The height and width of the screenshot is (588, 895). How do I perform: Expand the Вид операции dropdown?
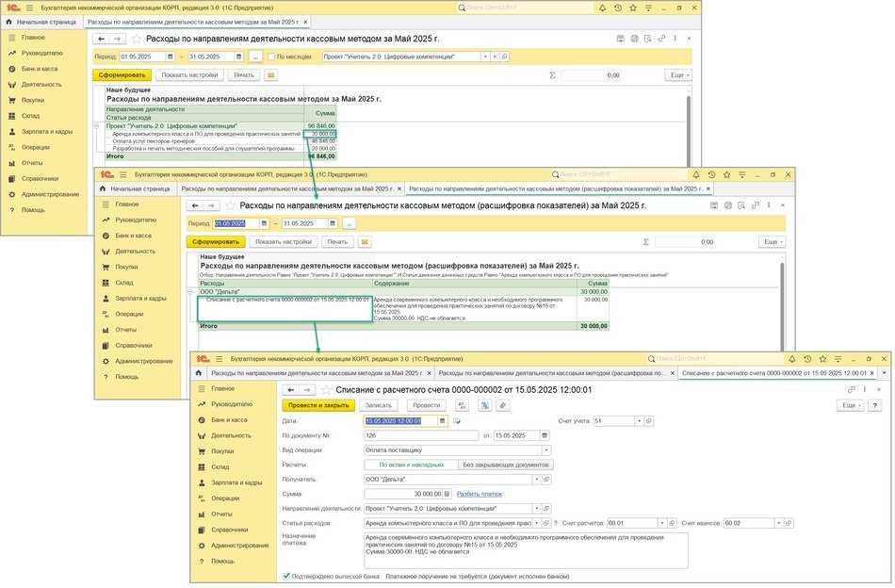point(546,450)
